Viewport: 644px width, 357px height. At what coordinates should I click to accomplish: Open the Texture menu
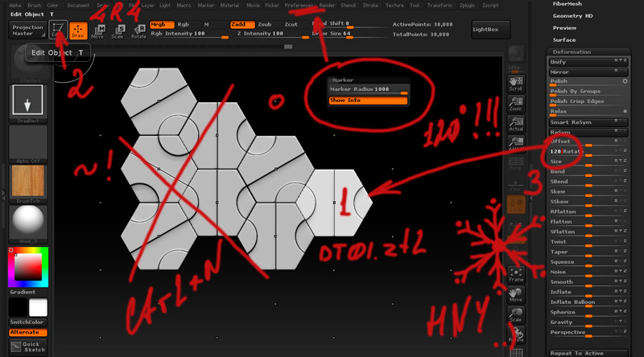(394, 6)
